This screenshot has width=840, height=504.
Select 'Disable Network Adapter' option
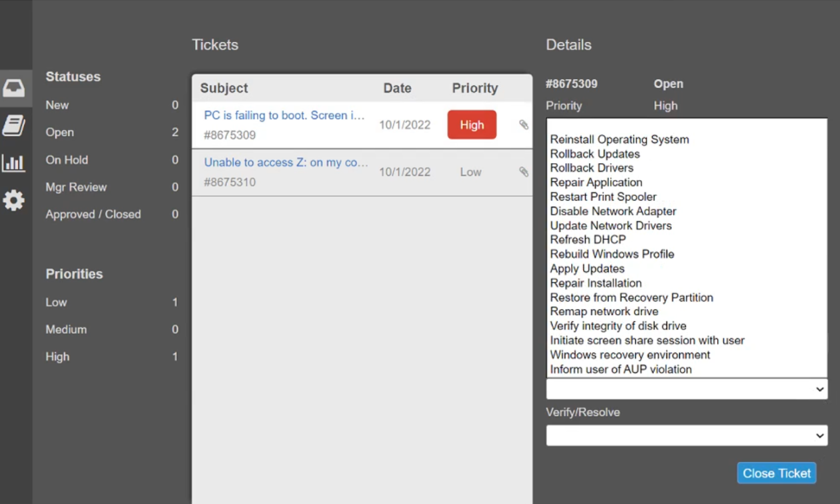[687, 211]
